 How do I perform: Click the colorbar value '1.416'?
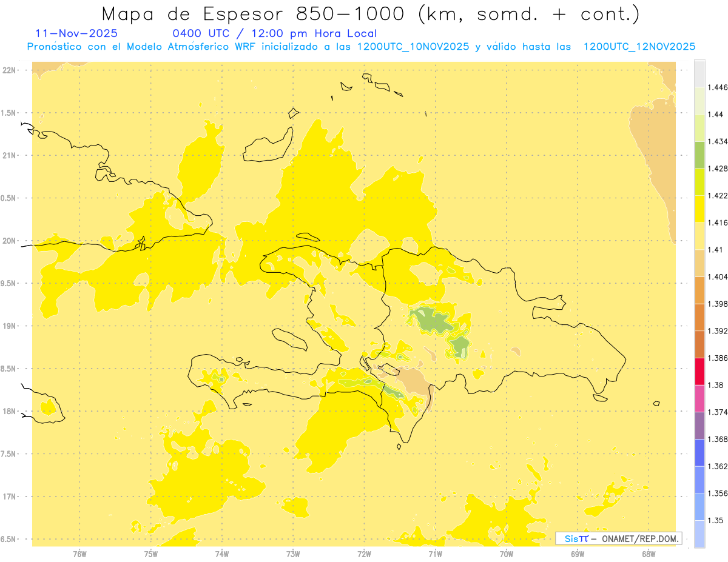tap(718, 222)
